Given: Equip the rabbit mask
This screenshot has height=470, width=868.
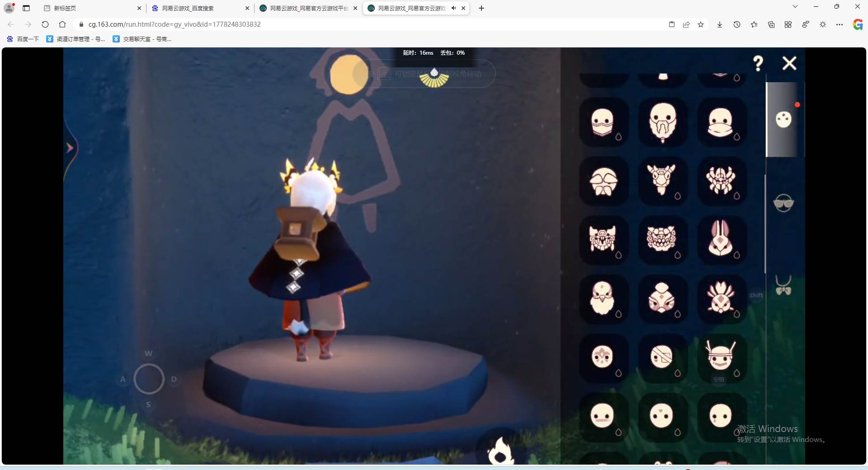Looking at the screenshot, I should tap(722, 240).
